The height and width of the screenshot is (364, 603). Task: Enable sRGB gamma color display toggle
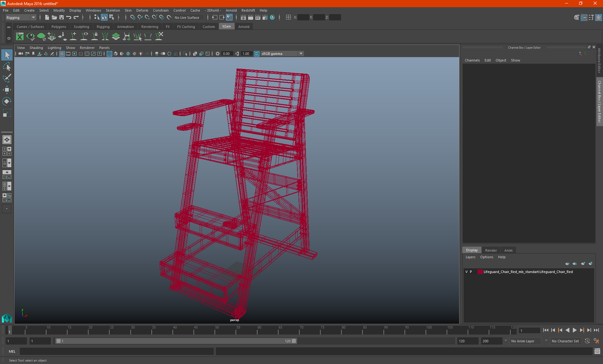[x=256, y=53]
